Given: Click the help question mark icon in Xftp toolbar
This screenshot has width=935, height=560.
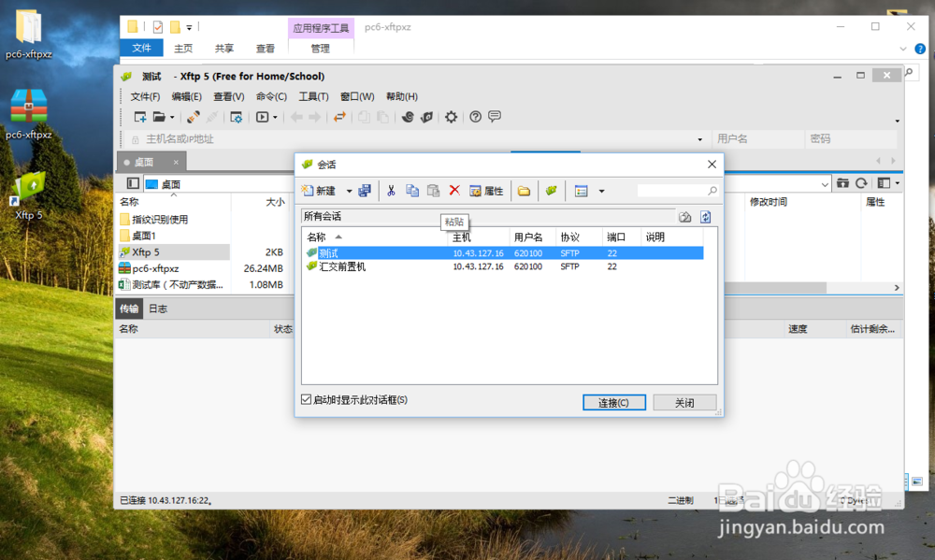Looking at the screenshot, I should [475, 117].
